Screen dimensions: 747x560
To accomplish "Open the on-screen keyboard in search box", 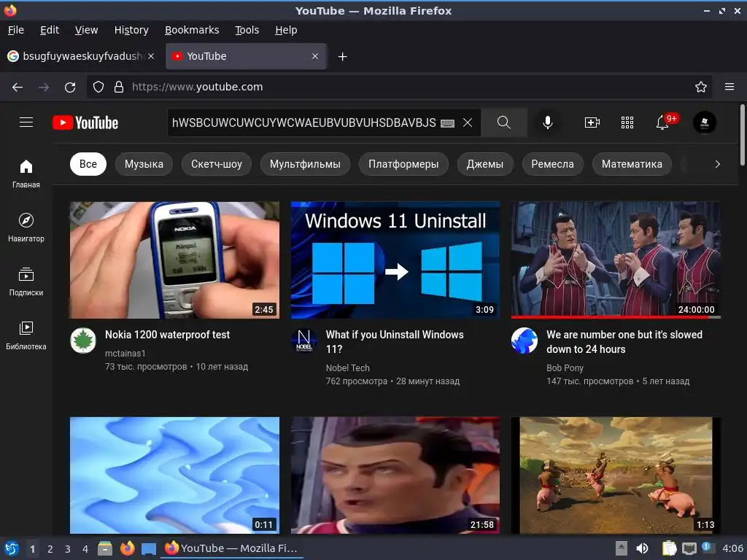I will (447, 123).
